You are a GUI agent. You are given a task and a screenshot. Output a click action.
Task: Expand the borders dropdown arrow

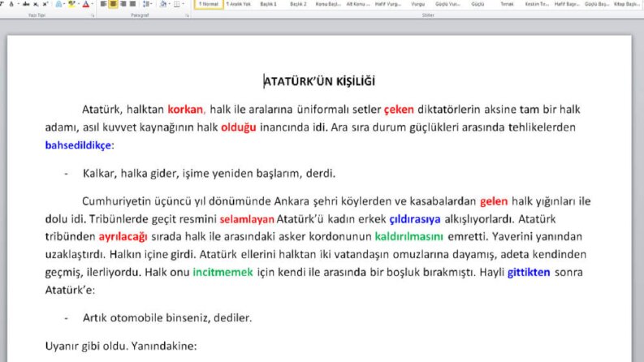click(x=184, y=4)
